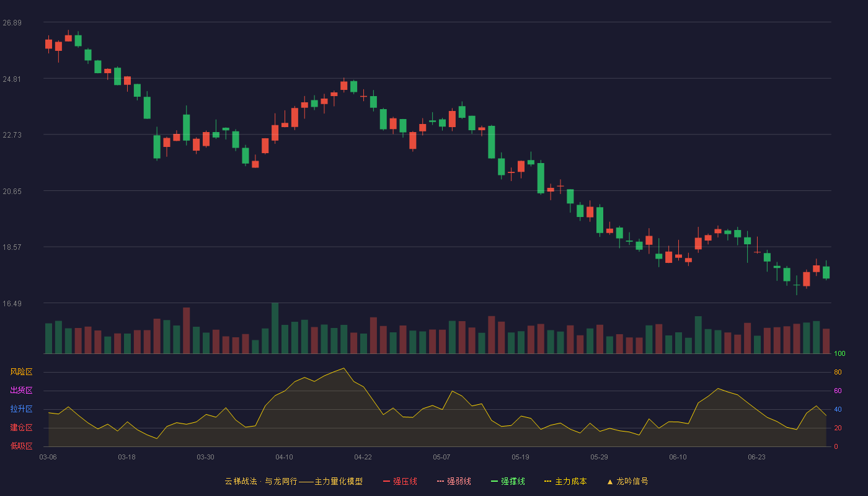Toggle the 龙吟信号 triangle legend entry
This screenshot has width=868, height=496.
[x=627, y=481]
